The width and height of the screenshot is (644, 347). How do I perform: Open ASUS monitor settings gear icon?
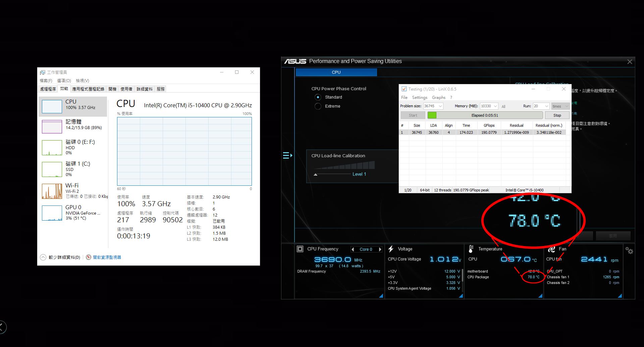[629, 250]
